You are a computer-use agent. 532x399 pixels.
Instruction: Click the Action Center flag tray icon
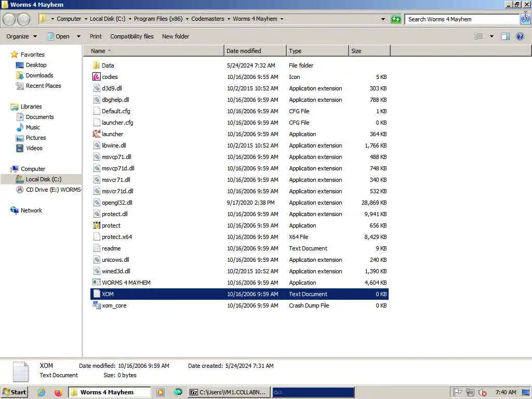click(x=457, y=392)
